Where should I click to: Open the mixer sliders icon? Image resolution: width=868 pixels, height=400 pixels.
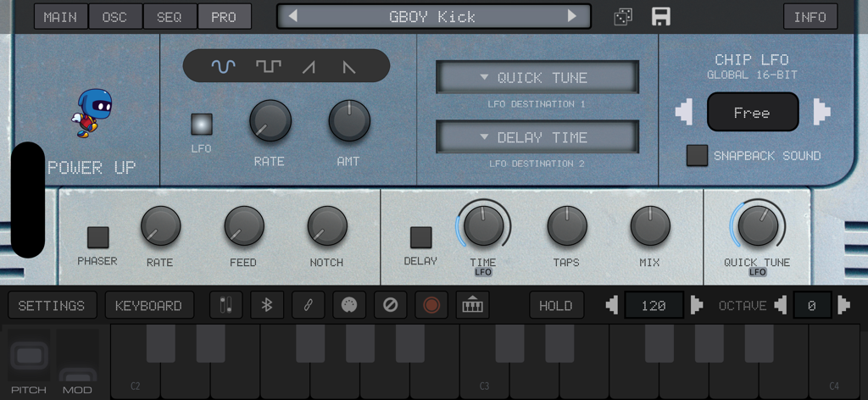pos(225,305)
